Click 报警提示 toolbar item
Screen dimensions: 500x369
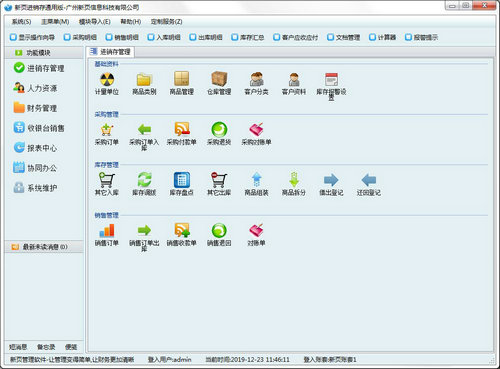pos(422,37)
